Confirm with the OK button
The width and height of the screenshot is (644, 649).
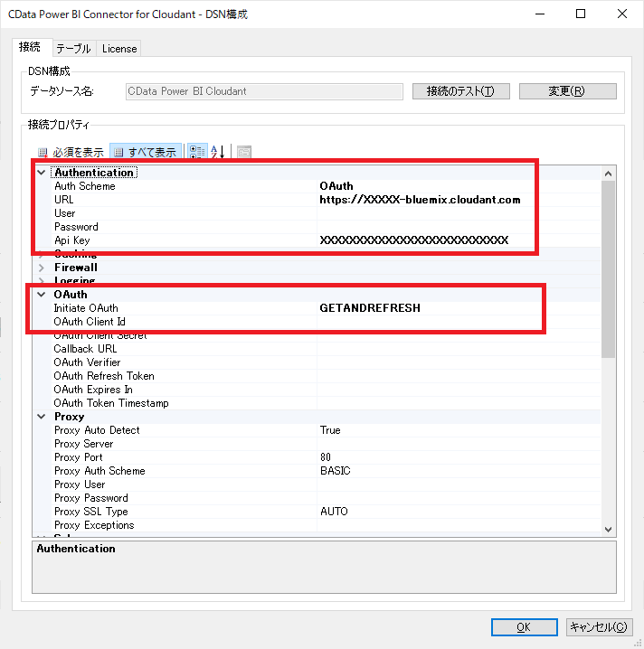(x=524, y=627)
